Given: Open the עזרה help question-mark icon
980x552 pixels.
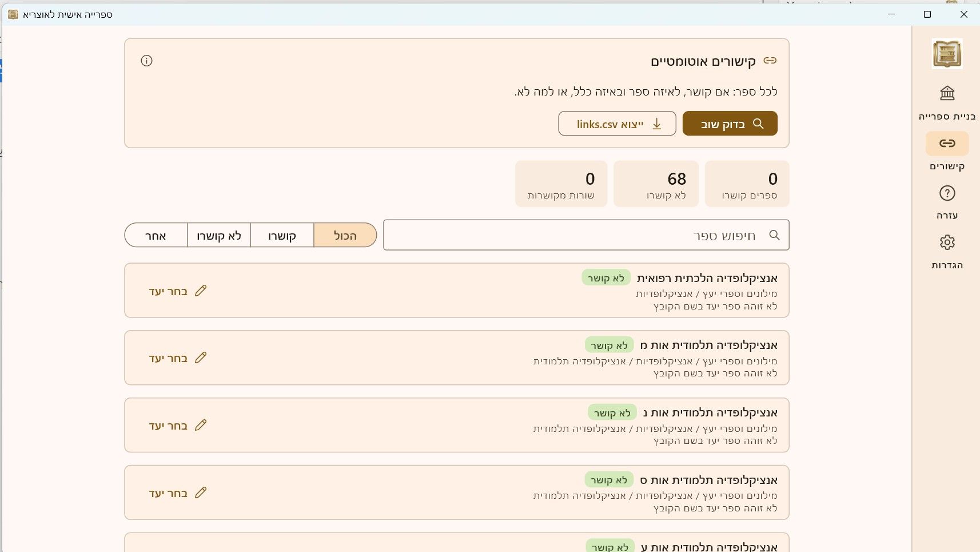Looking at the screenshot, I should (x=947, y=193).
